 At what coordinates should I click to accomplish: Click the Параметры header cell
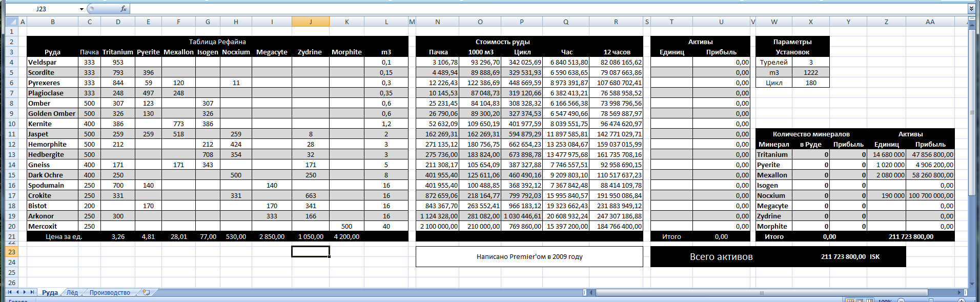pyautogui.click(x=792, y=42)
